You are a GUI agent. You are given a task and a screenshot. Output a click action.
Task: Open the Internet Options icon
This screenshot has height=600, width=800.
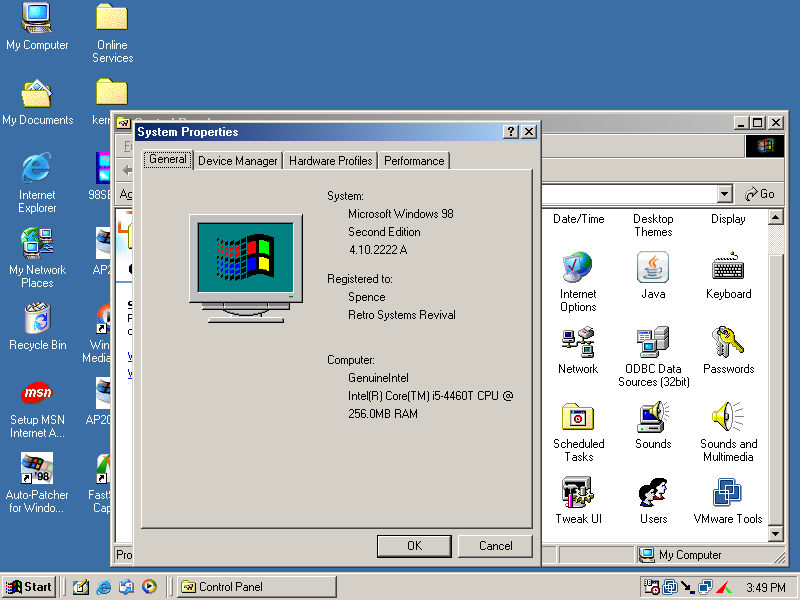578,266
